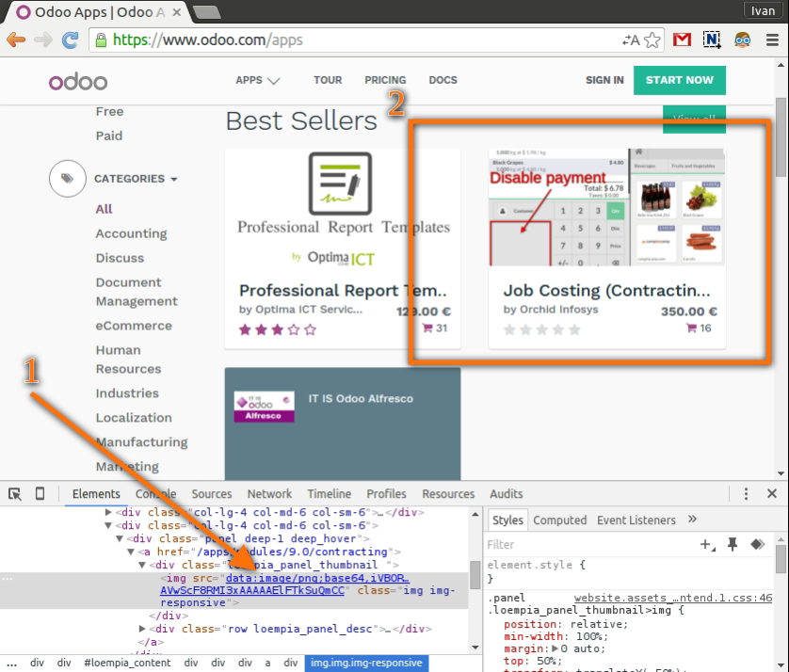
Task: Open website.assets frontend css source link
Action: 673,598
